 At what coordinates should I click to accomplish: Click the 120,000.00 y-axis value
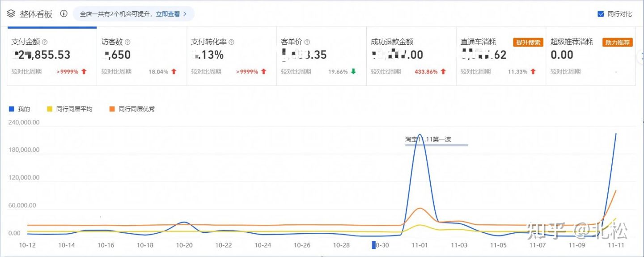[x=24, y=177]
